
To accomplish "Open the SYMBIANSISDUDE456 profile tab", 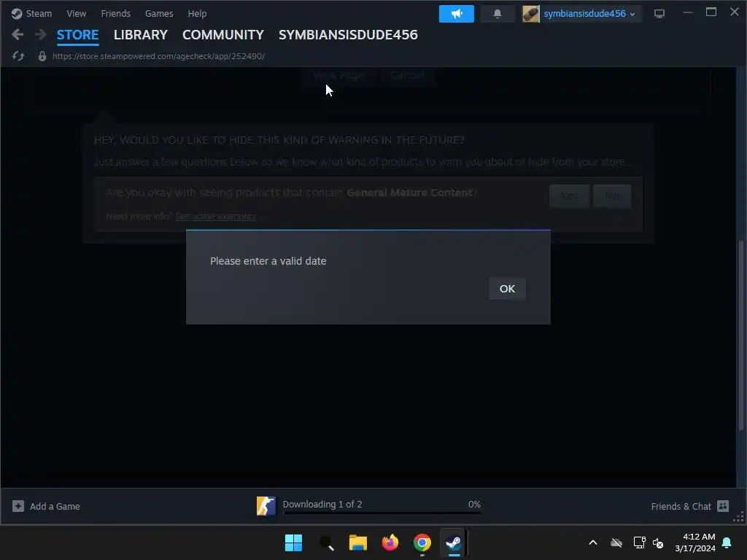I will click(348, 35).
